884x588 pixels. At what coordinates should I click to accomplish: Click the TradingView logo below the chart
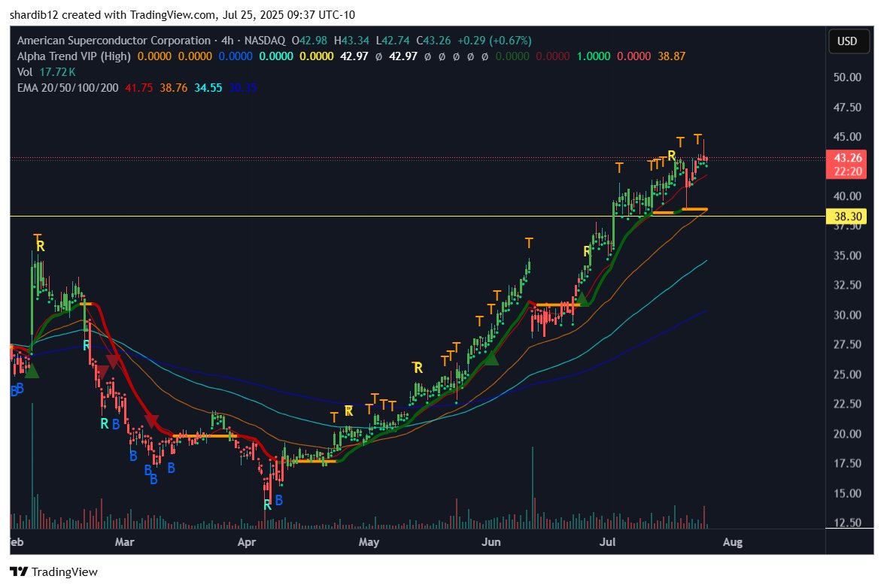tap(54, 571)
